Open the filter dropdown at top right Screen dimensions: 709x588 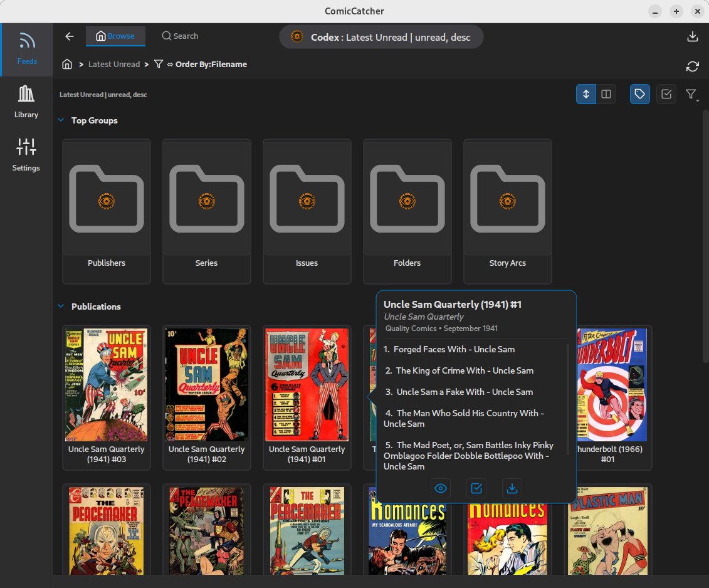[691, 95]
